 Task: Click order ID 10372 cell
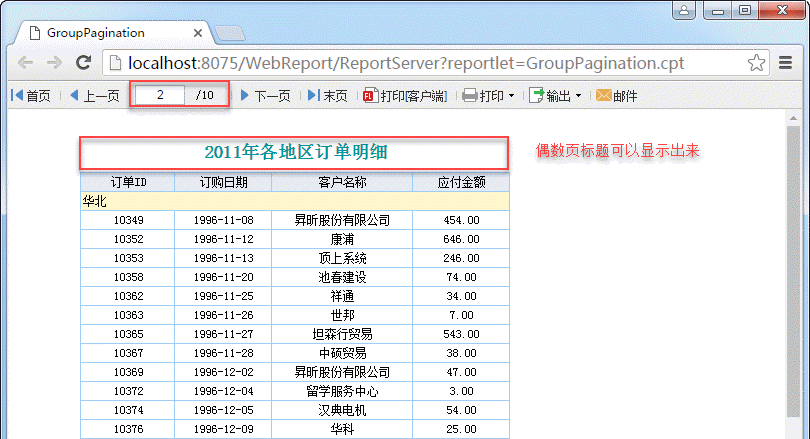click(x=128, y=391)
